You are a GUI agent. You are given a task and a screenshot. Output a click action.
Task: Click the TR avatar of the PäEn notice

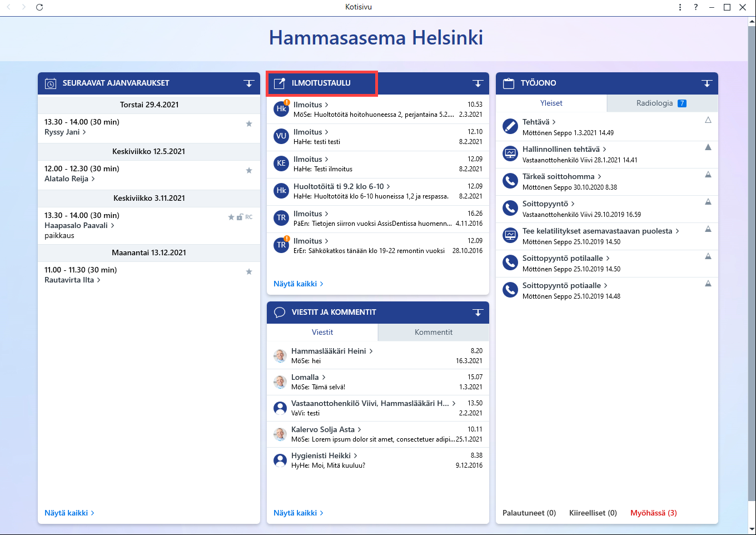point(281,218)
